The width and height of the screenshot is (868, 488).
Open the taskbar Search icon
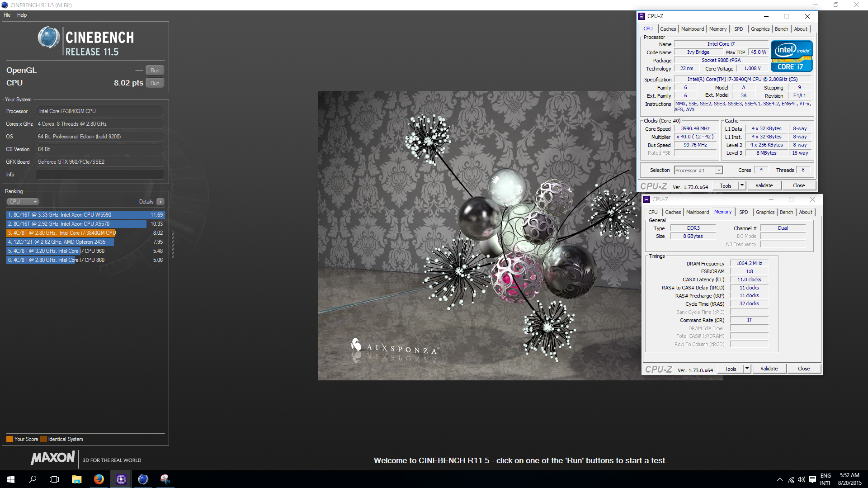click(x=33, y=479)
